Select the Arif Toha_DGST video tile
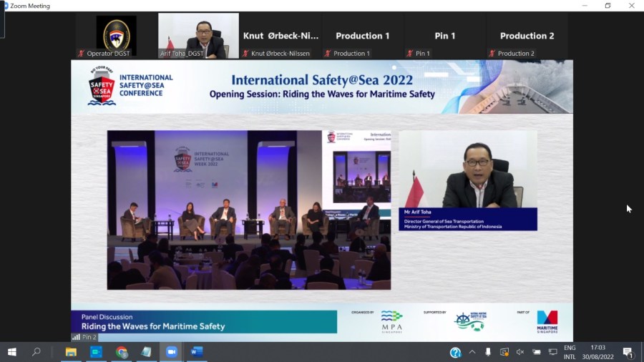This screenshot has width=644, height=362. [x=198, y=36]
